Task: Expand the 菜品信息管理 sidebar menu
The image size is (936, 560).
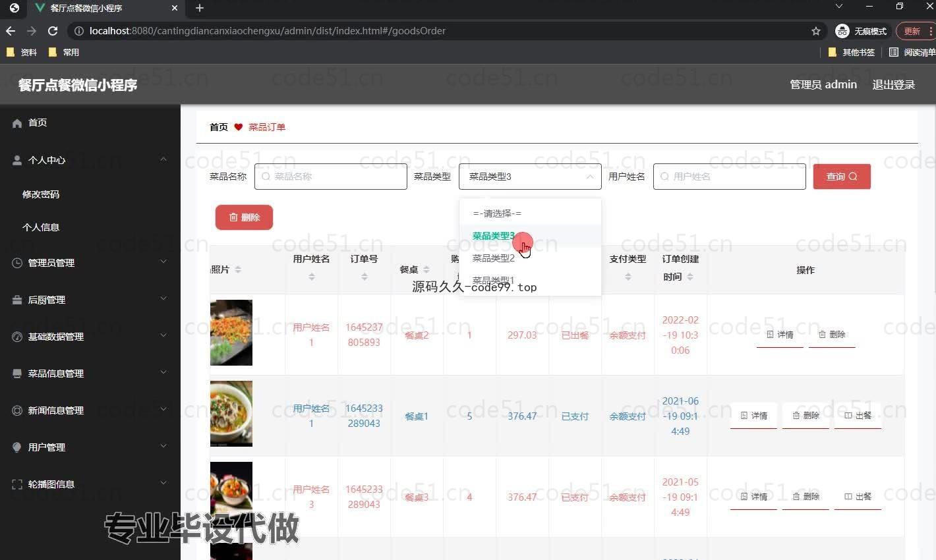Action: (163, 372)
